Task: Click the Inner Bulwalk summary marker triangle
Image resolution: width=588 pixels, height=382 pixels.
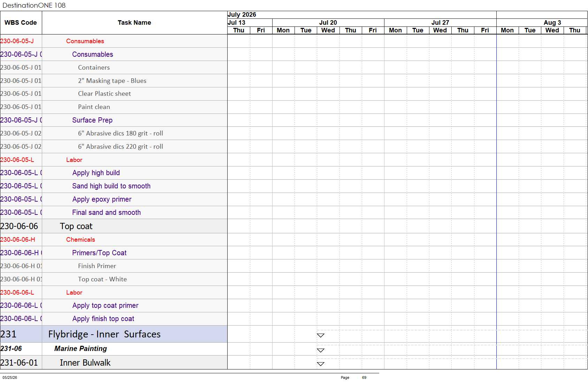Action: pos(321,364)
